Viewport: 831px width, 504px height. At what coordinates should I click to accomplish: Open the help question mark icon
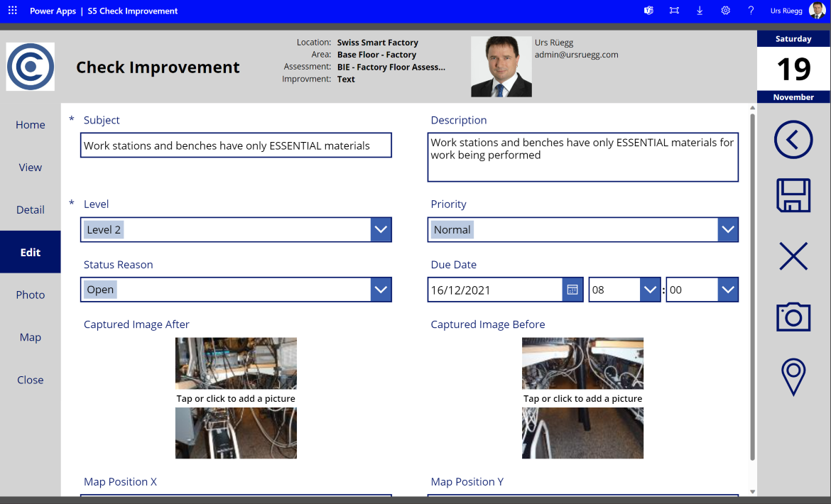[x=751, y=11]
